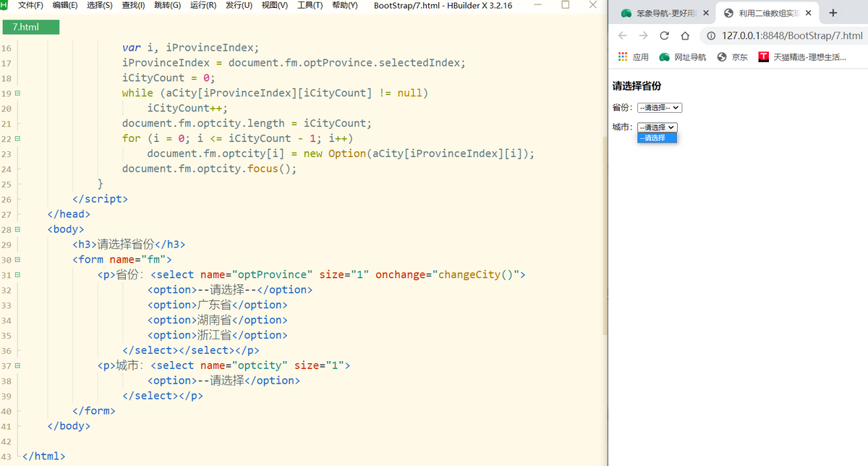Reload the browser page
Image resolution: width=868 pixels, height=466 pixels.
(x=664, y=35)
